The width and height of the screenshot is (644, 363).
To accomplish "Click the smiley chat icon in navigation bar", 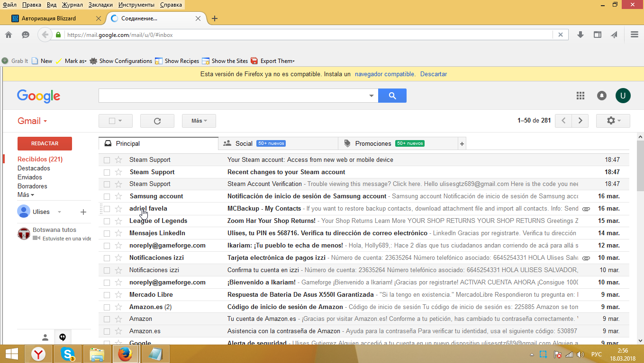I will pos(26,35).
